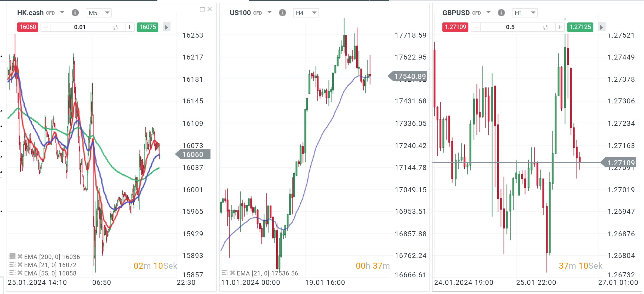
Task: Toggle volume unit swap icon in HK.cash
Action: click(115, 27)
